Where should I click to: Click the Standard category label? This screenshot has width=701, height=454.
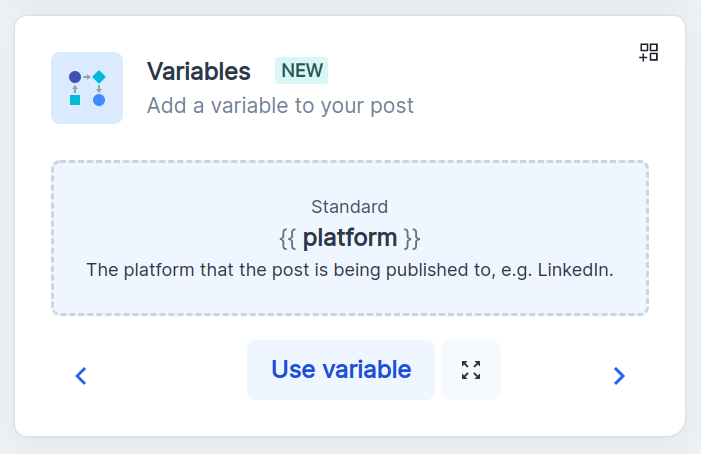(349, 207)
